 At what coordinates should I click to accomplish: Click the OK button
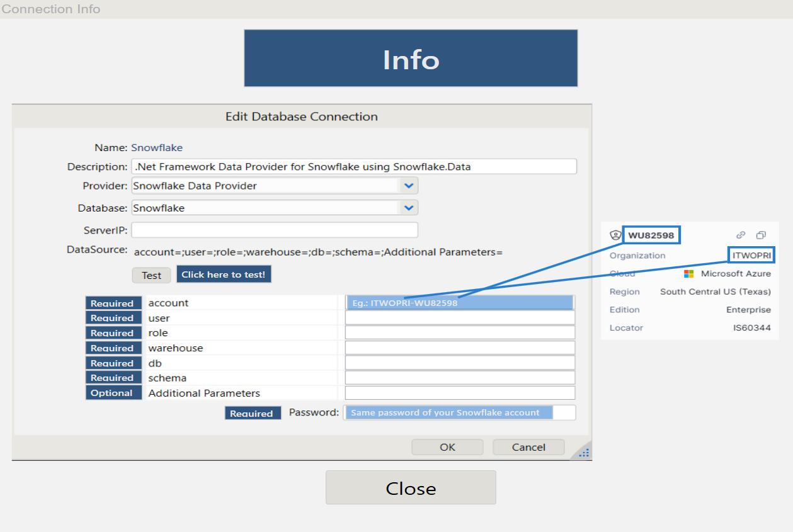[447, 447]
